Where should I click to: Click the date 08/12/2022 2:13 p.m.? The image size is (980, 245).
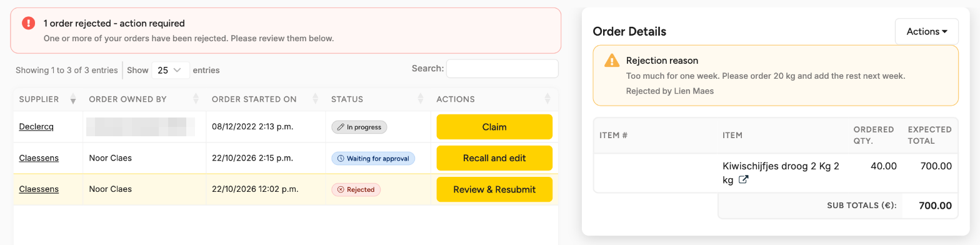click(x=252, y=127)
